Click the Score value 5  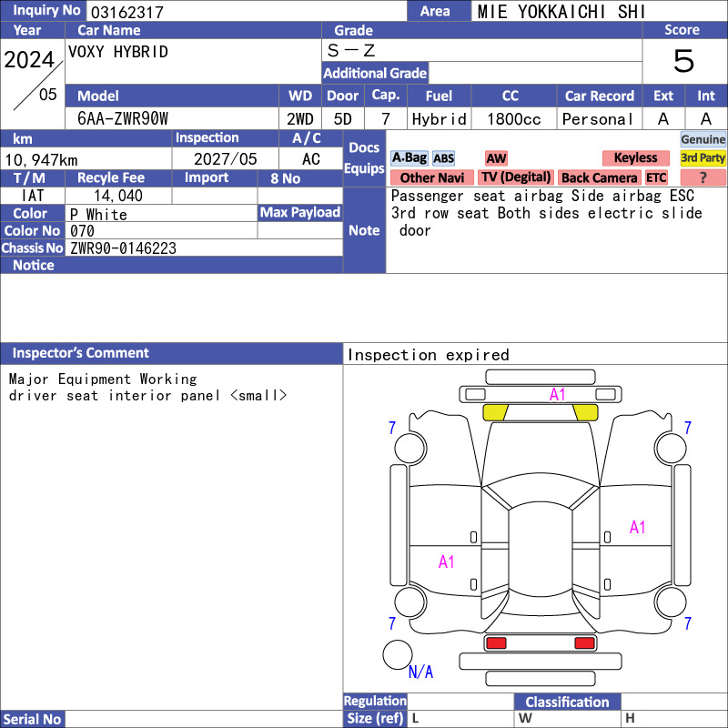[682, 61]
